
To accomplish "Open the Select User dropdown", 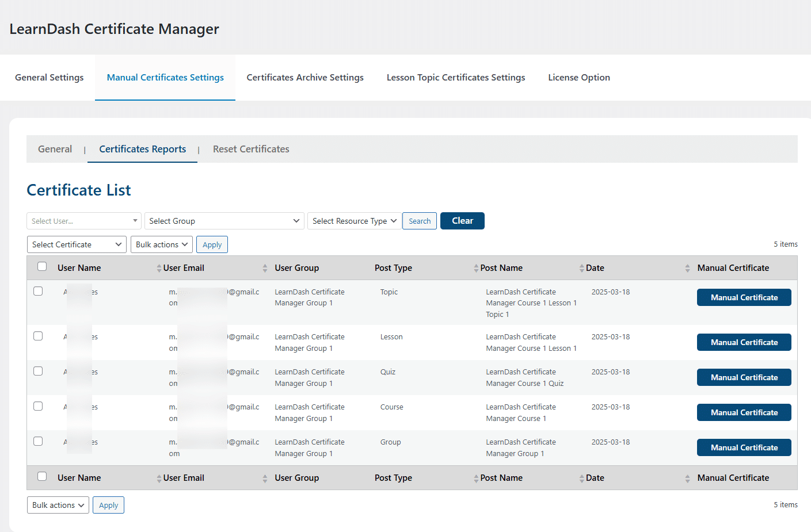I will (x=84, y=221).
